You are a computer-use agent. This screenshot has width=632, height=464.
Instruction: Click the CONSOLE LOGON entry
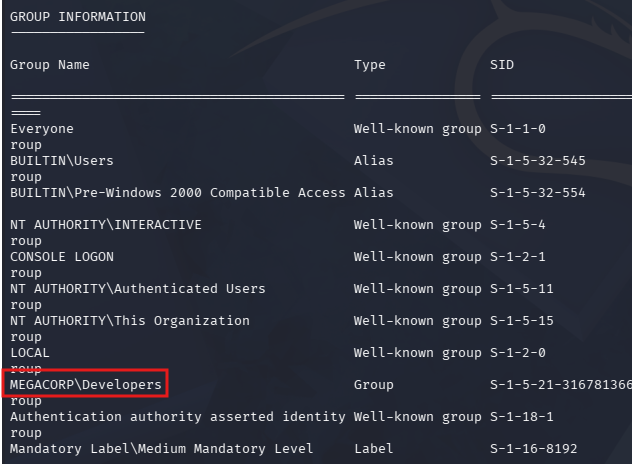pos(62,257)
